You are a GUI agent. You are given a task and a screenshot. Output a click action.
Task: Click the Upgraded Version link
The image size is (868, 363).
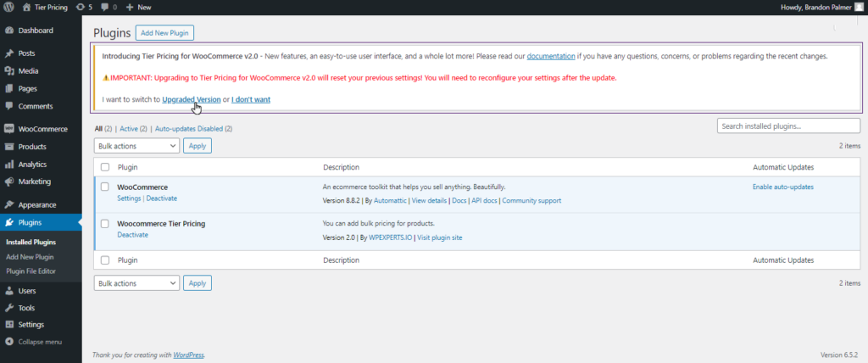tap(192, 100)
